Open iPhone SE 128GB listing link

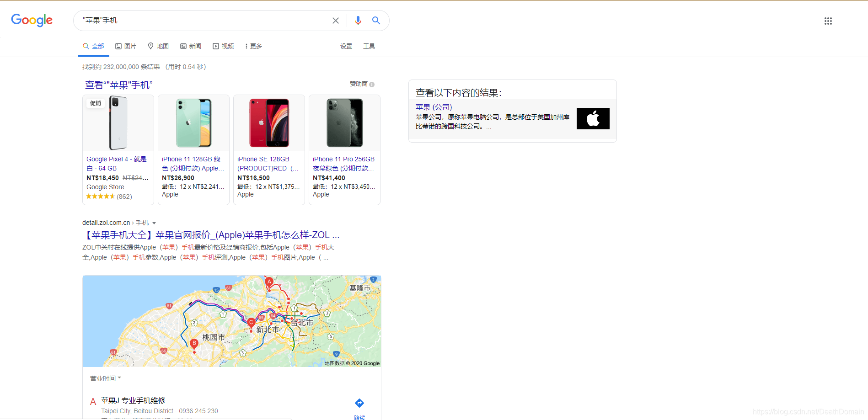pyautogui.click(x=268, y=164)
